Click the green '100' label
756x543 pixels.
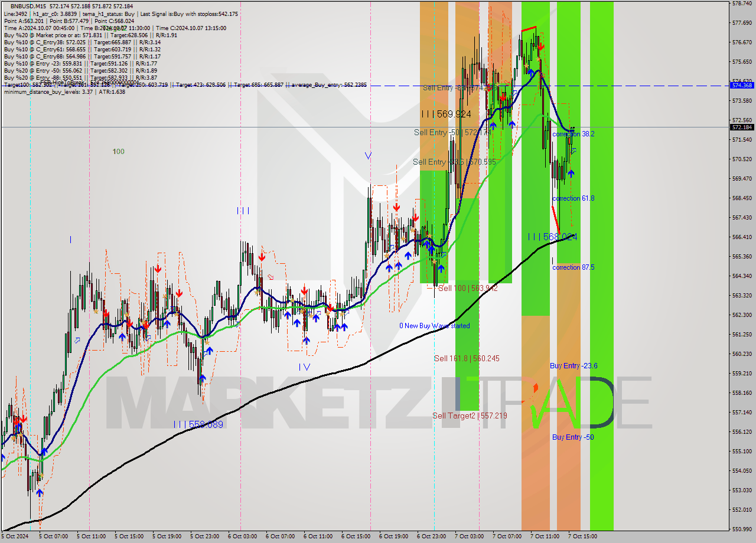click(x=119, y=152)
